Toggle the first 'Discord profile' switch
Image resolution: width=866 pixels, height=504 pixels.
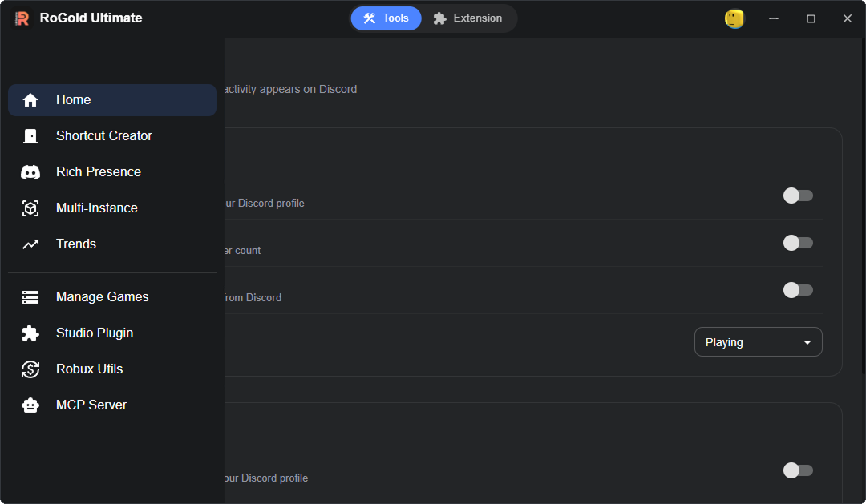coord(798,196)
